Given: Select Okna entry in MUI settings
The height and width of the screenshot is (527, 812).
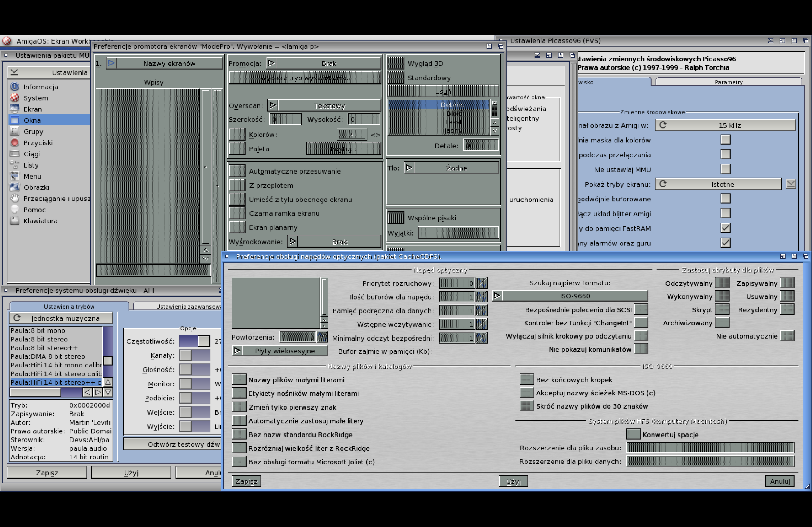Looking at the screenshot, I should click(50, 120).
